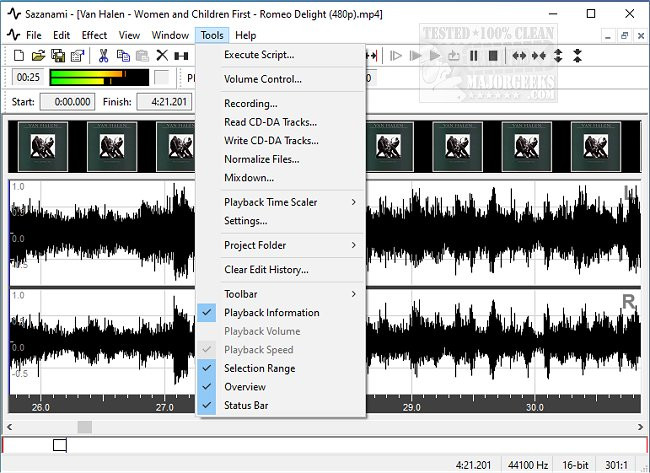Toggle the Selection Range option off
Image resolution: width=650 pixels, height=473 pixels.
[x=259, y=369]
